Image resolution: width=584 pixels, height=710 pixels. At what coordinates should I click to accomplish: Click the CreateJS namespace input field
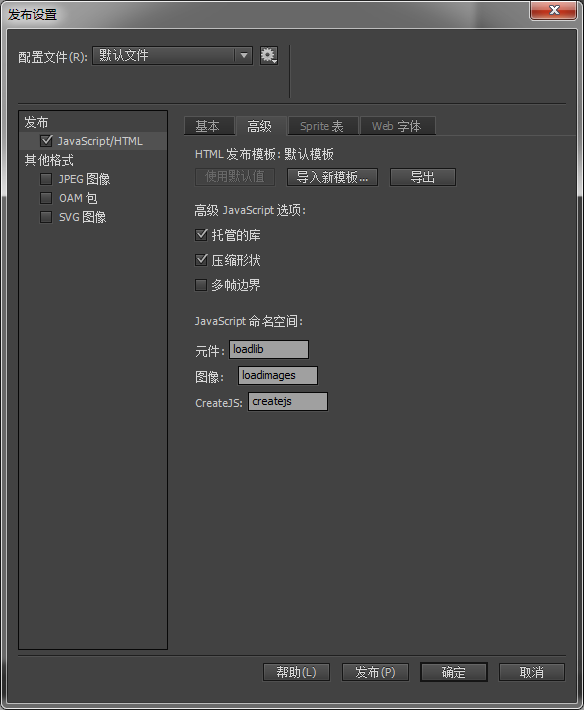point(288,402)
